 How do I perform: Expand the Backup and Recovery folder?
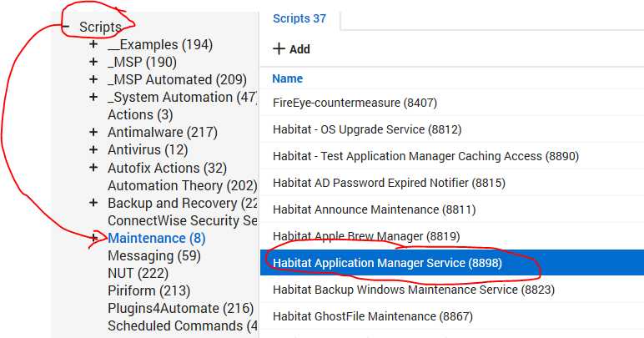coord(93,203)
